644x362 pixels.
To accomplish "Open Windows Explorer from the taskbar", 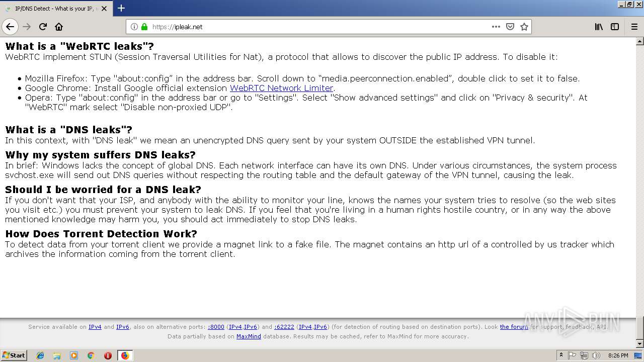I will (57, 355).
